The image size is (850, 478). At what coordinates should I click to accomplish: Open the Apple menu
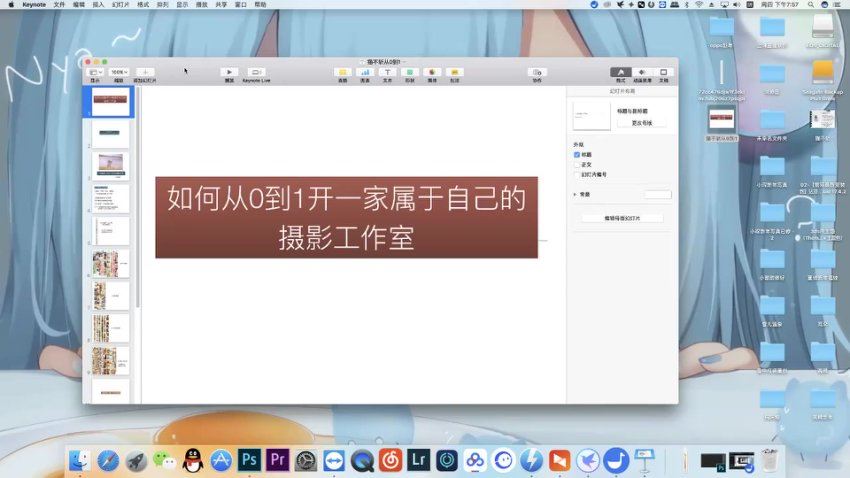pos(11,4)
